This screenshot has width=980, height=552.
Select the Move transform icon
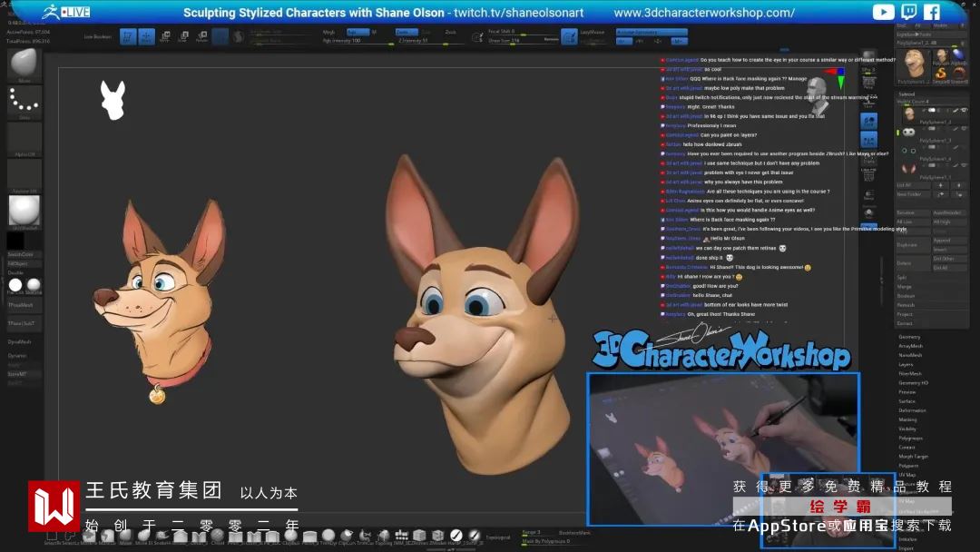click(165, 37)
